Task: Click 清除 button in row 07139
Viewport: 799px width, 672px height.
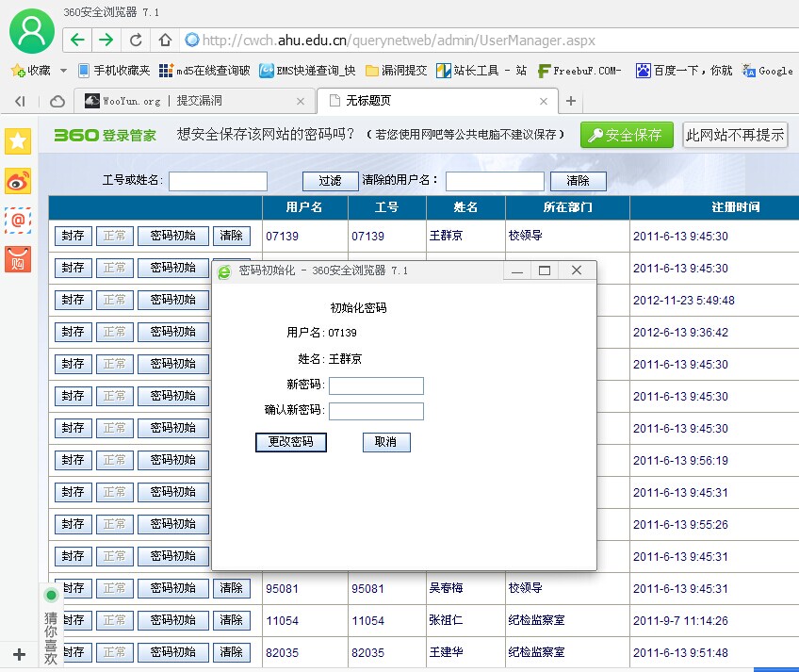Action: click(232, 236)
